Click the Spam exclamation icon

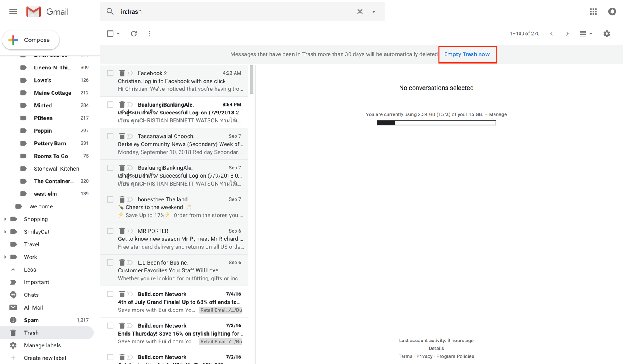(13, 320)
